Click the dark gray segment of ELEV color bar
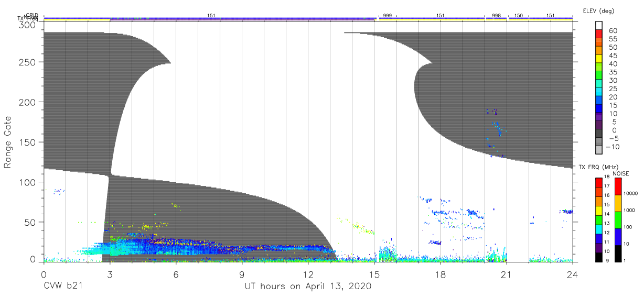The width and height of the screenshot is (644, 297). coord(599,134)
